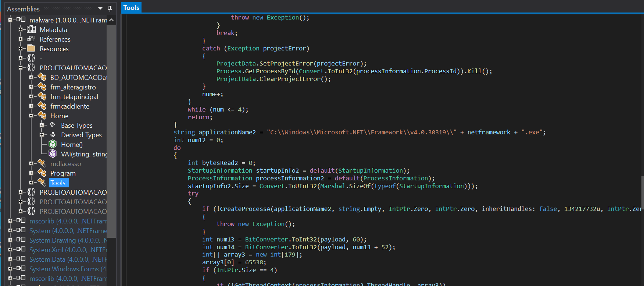The height and width of the screenshot is (286, 644).
Task: Expand the Tools class node
Action: [x=31, y=183]
